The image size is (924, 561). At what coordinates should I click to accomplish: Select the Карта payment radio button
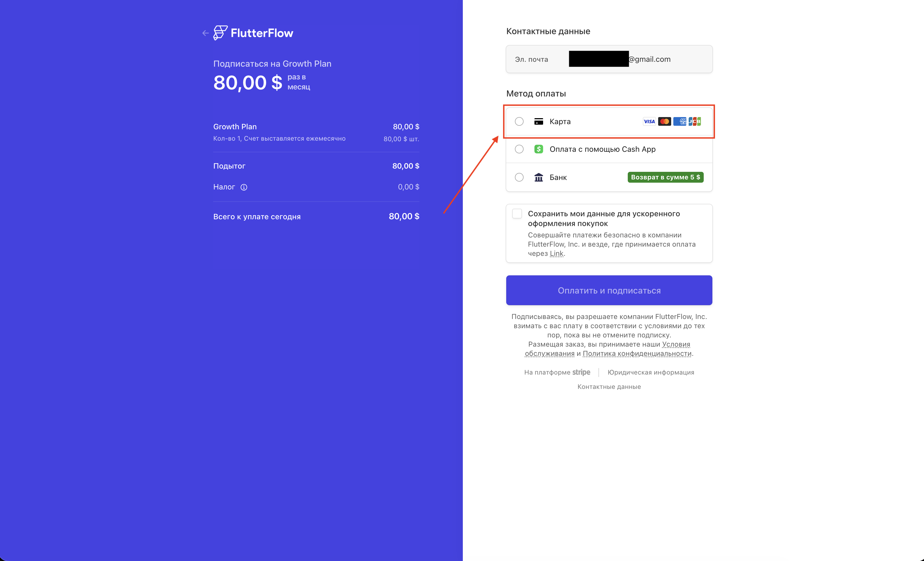(x=519, y=121)
